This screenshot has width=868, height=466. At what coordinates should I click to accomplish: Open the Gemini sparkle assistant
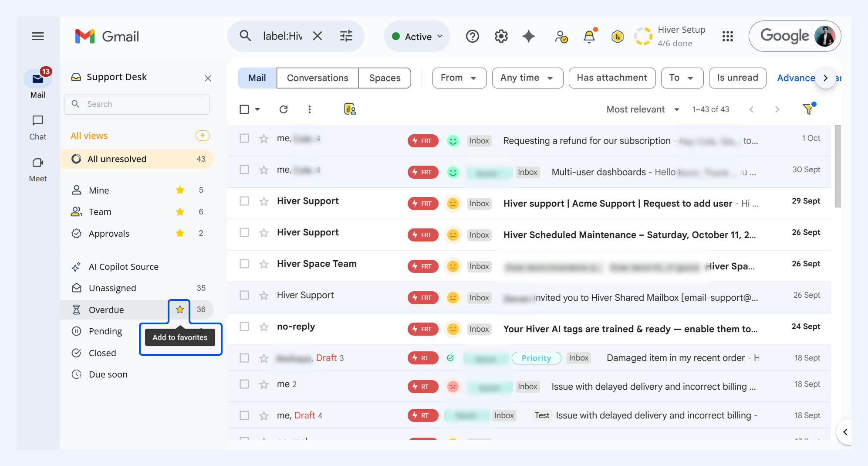529,36
